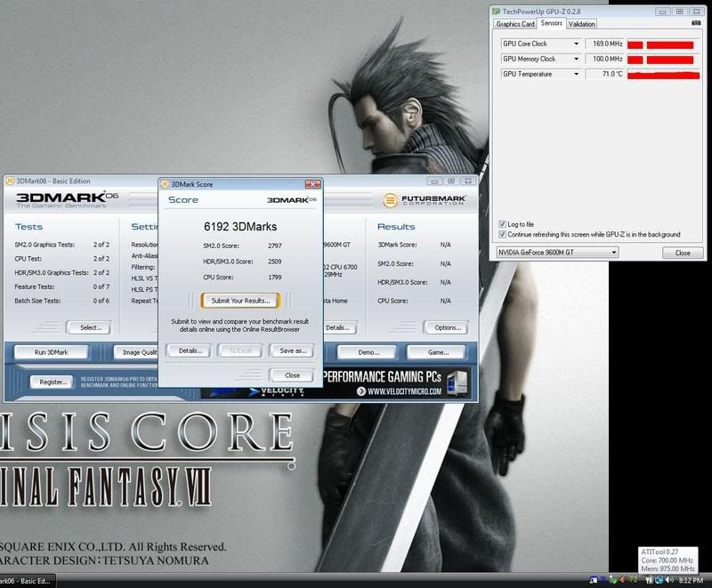
Task: Open the GPU Temperature sensor dropdown
Action: [576, 74]
